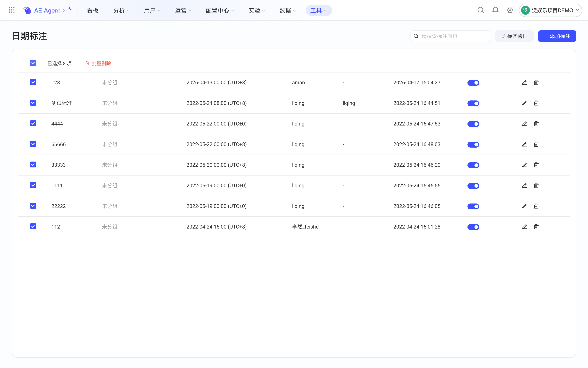Open the app grid launcher icon
Viewport: 588px width, 368px height.
point(12,10)
